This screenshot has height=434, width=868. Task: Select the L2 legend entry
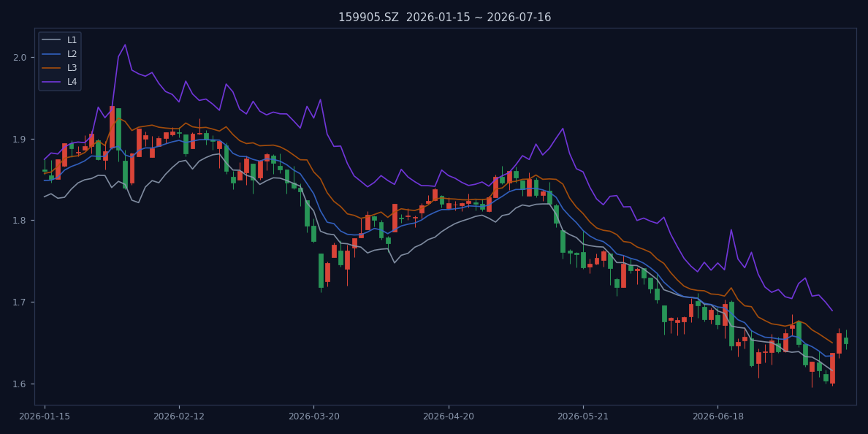coord(60,53)
